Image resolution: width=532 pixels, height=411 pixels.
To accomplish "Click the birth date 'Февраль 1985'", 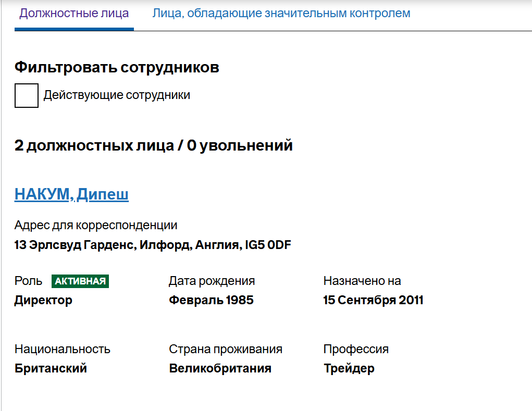I will 211,300.
